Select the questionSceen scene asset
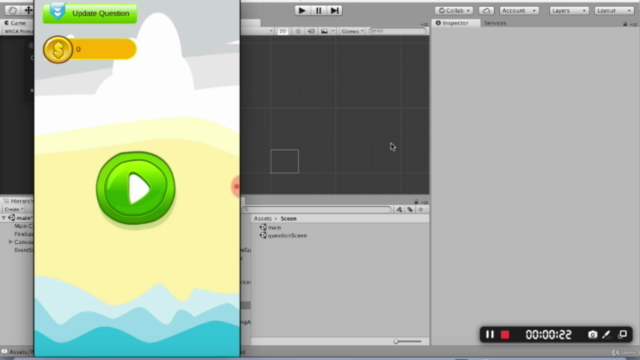 click(x=284, y=236)
